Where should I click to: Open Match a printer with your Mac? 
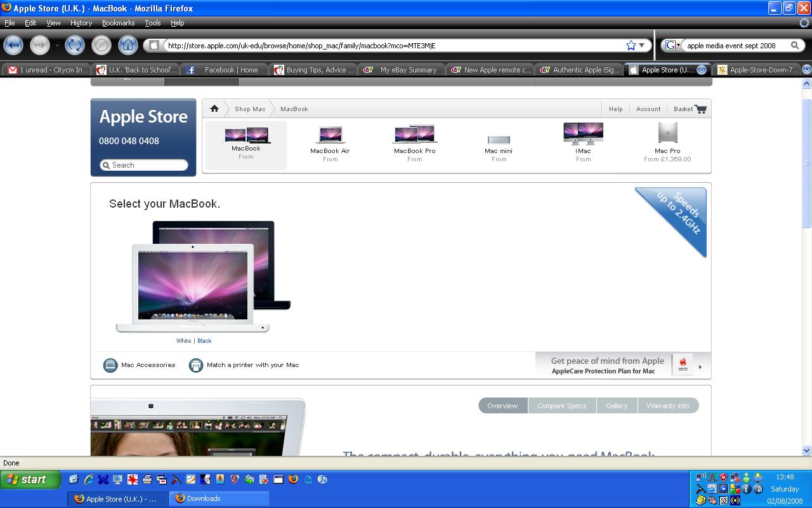[244, 365]
